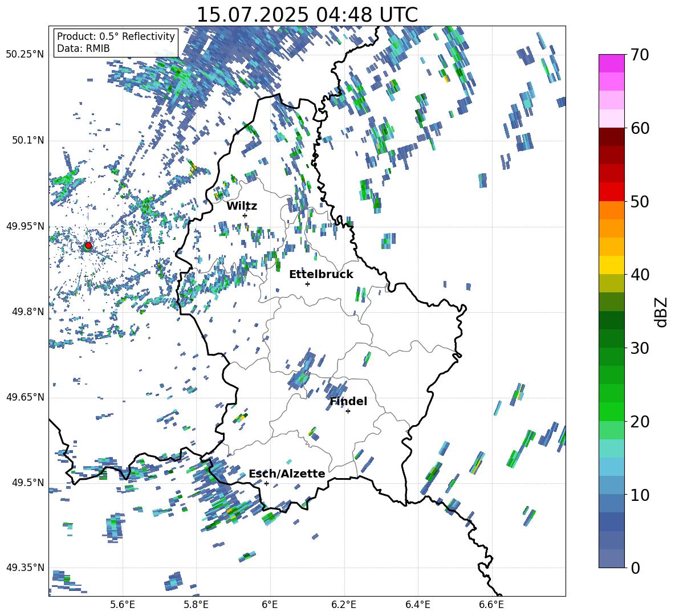Click the 10 tick label on colorbar
The image size is (675, 616).
pos(640,495)
